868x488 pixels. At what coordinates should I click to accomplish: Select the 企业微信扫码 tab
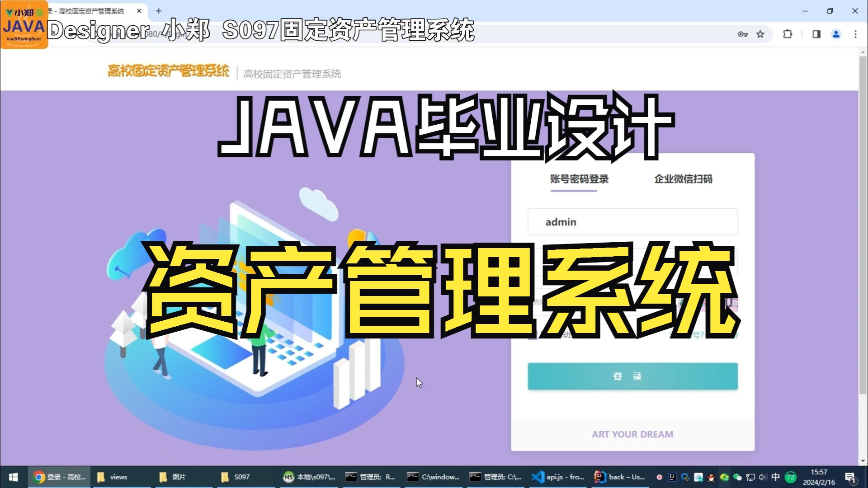682,179
